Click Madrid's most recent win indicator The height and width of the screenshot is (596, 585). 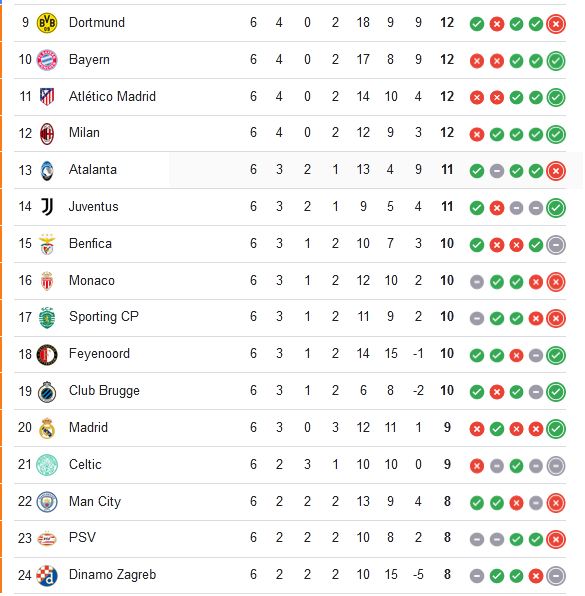point(556,429)
